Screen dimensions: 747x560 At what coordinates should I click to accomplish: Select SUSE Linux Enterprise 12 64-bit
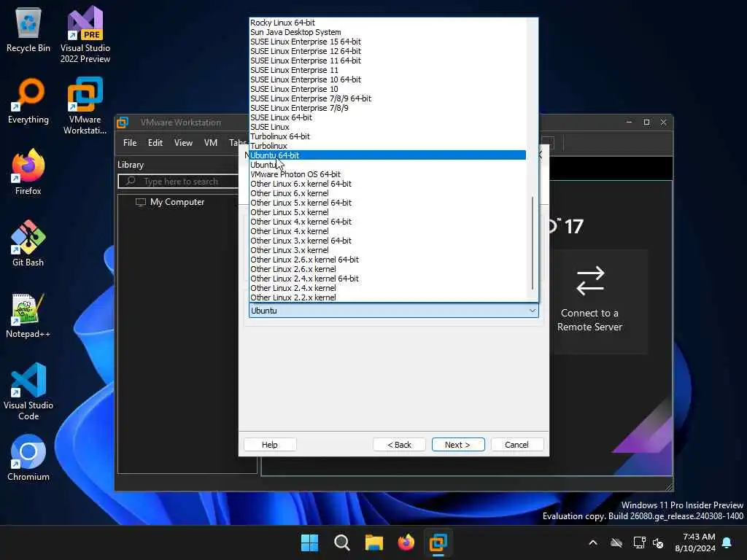(x=387, y=51)
